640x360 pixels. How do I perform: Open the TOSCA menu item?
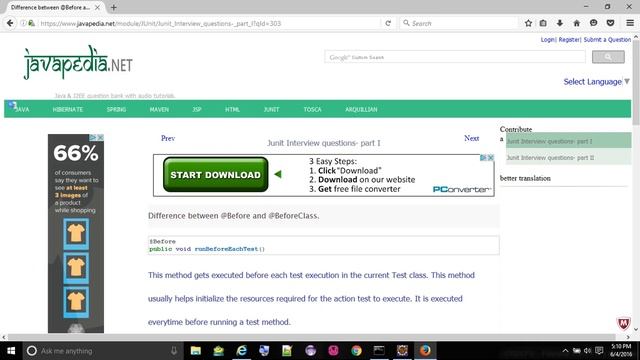click(312, 109)
